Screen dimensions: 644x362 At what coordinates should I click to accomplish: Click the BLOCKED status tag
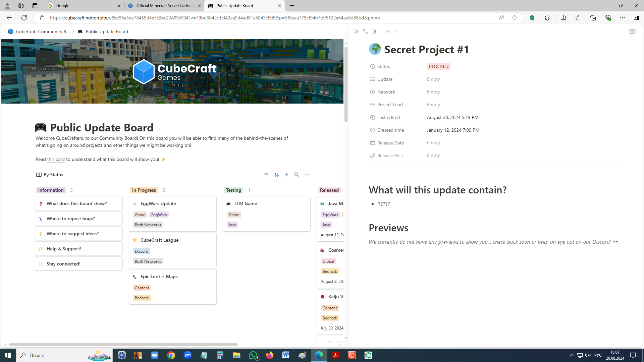pos(438,66)
